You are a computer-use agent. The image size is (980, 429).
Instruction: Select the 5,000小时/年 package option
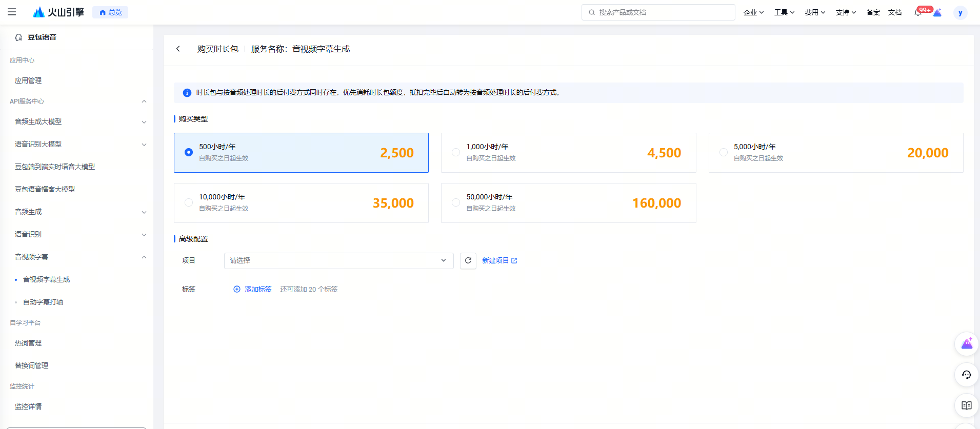point(723,152)
